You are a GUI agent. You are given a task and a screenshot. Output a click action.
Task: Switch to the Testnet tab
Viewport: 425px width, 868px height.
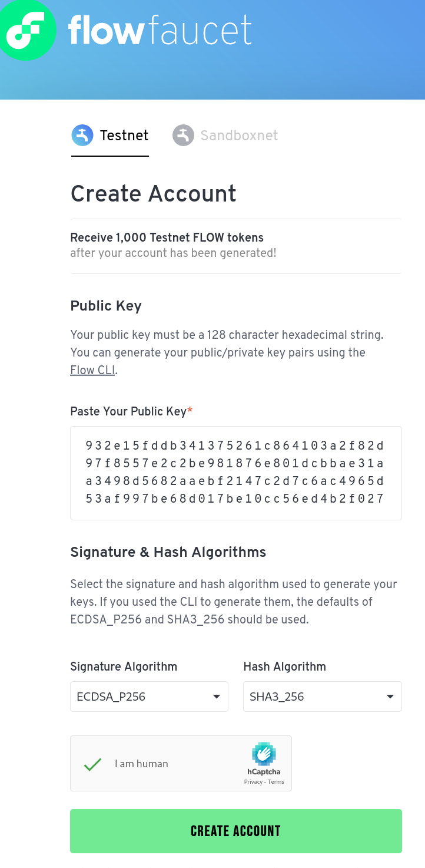point(124,136)
